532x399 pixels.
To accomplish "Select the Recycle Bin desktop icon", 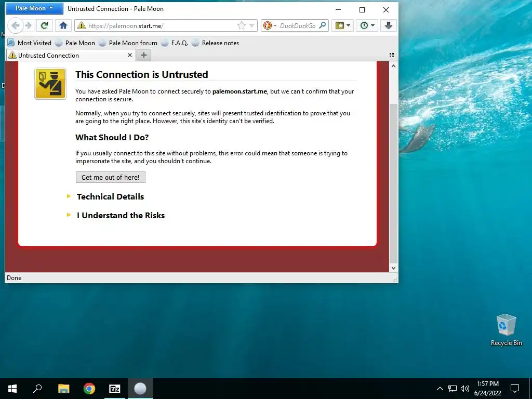I will pyautogui.click(x=506, y=330).
